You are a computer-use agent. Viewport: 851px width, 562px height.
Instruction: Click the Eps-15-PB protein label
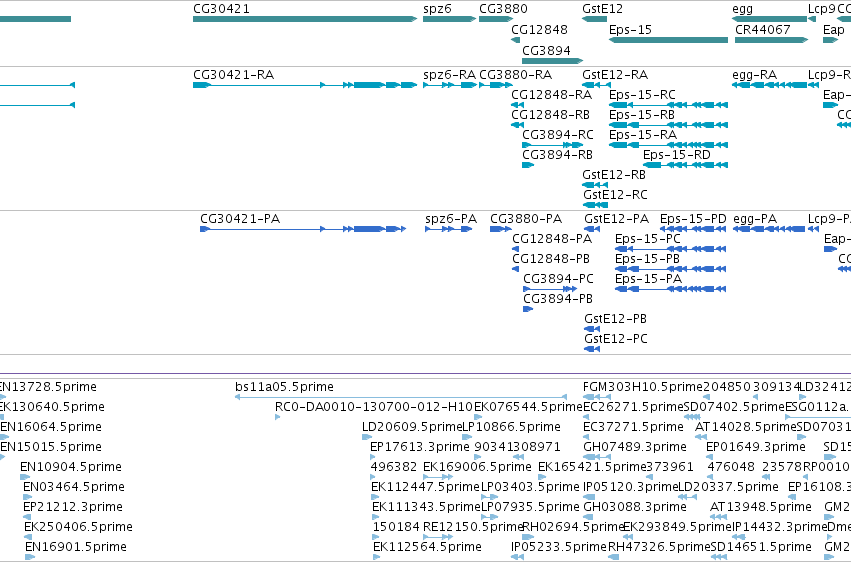point(647,259)
